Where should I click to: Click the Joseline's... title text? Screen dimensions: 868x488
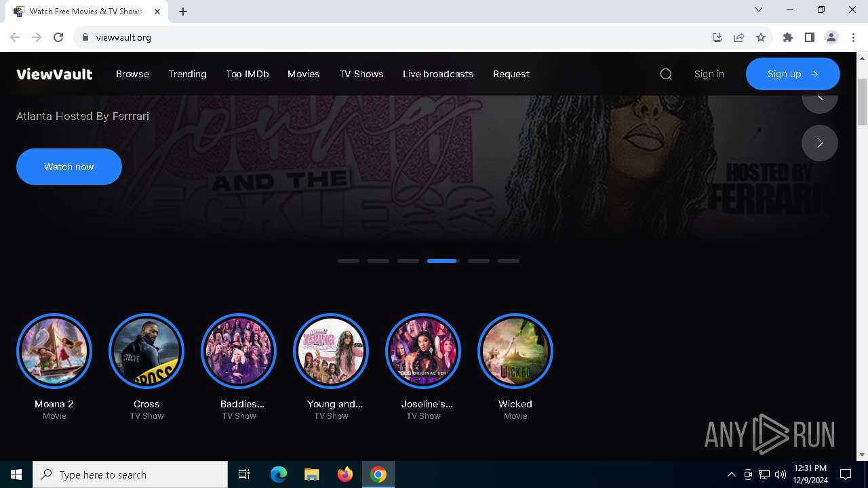tap(427, 404)
